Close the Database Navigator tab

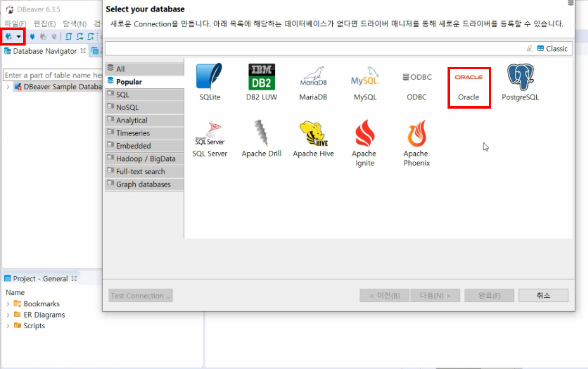coord(83,50)
